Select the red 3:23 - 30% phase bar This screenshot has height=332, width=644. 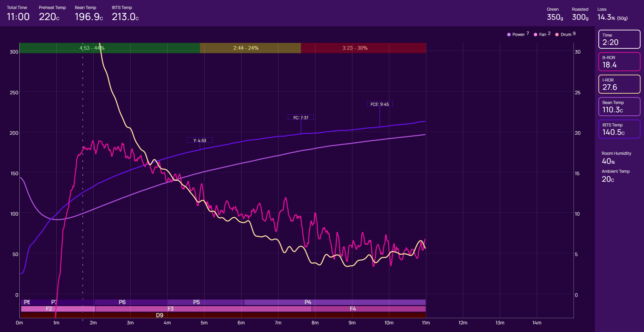pyautogui.click(x=363, y=48)
